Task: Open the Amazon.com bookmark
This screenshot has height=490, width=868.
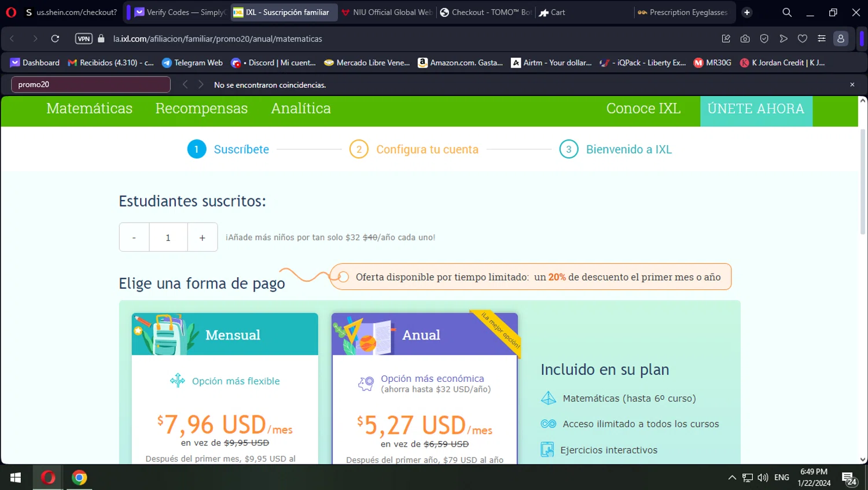Action: tap(460, 62)
